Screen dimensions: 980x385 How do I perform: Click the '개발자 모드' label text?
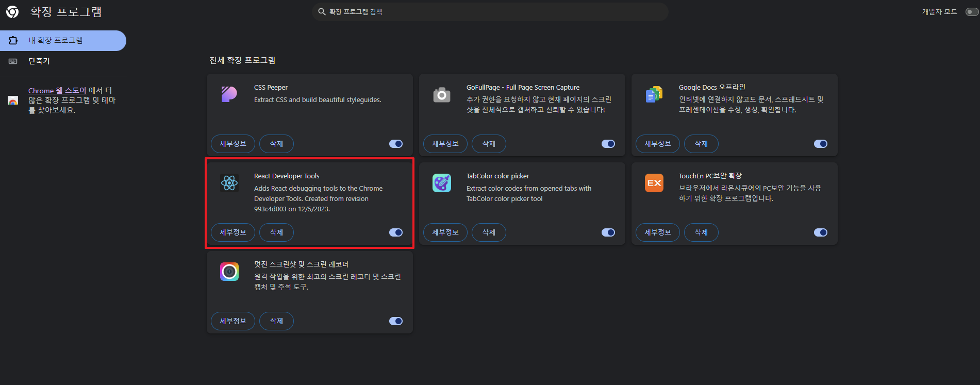(x=939, y=12)
